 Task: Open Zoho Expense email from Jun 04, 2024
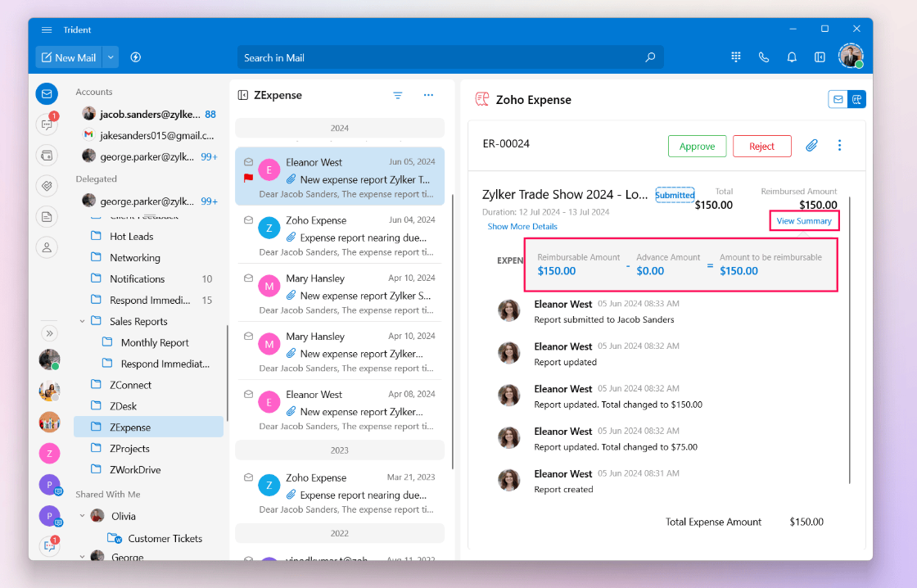(340, 234)
